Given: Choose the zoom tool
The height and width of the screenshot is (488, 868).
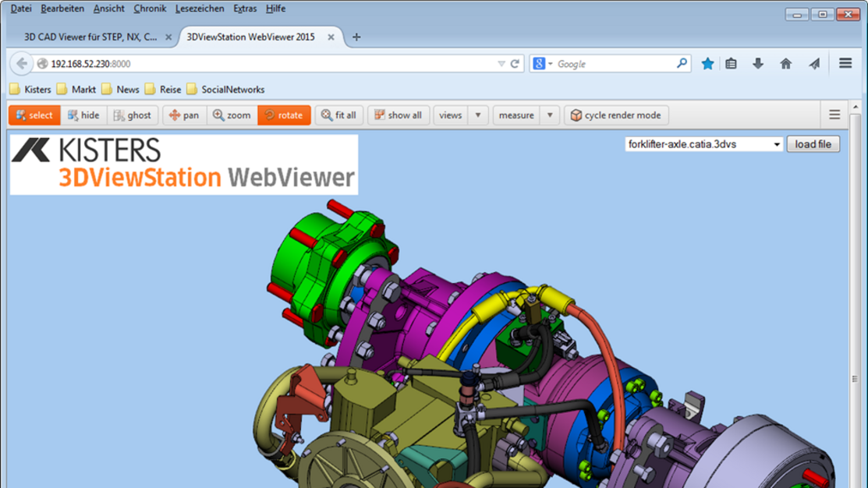Looking at the screenshot, I should pos(232,115).
